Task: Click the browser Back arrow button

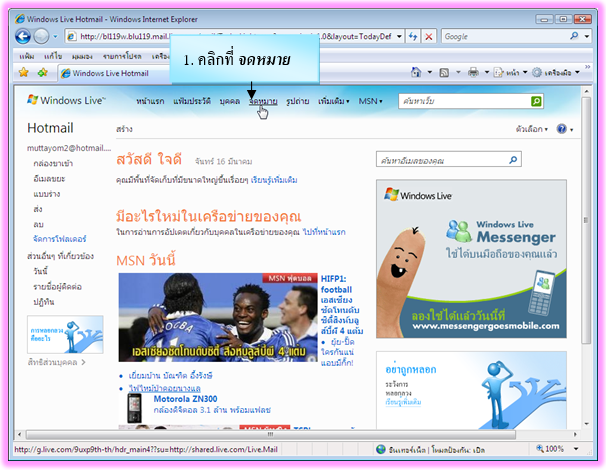Action: (x=23, y=37)
